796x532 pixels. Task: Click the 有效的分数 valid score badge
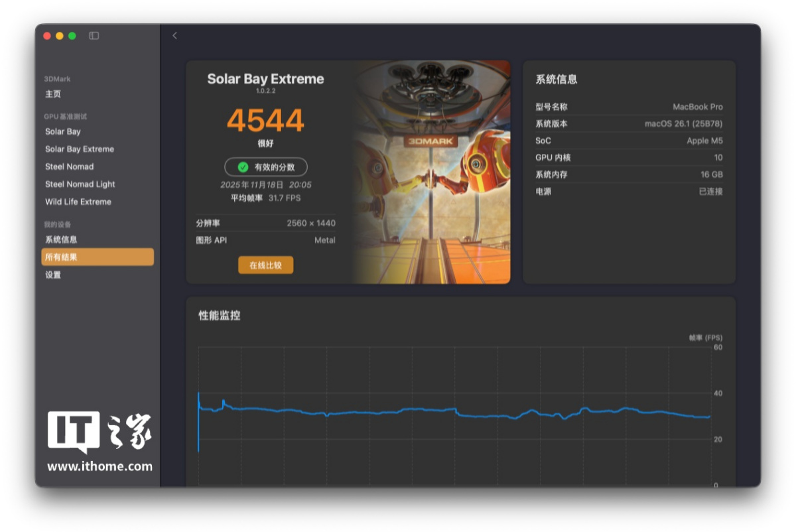266,167
